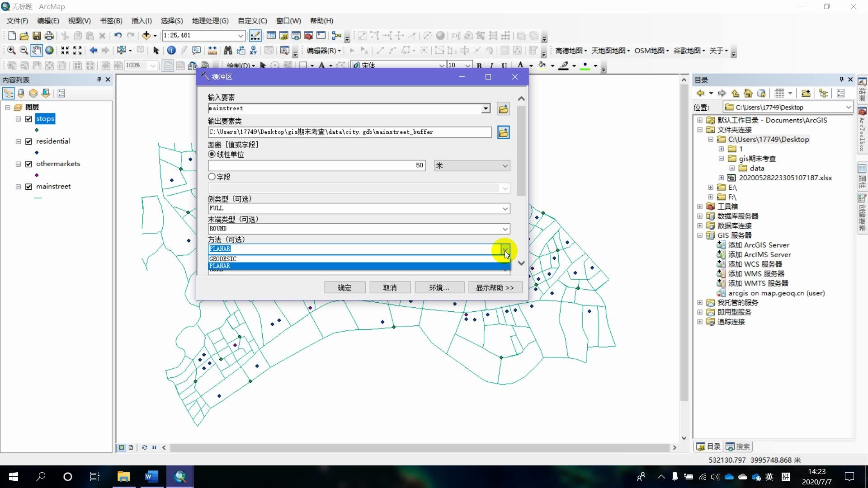
Task: Collapse the GIS 服务器 tree node
Action: point(700,235)
